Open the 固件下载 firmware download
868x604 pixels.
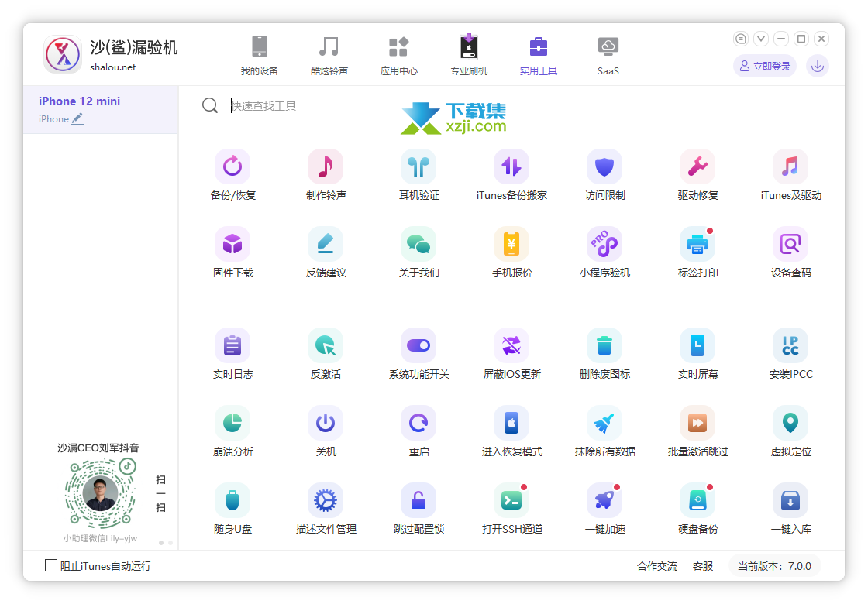click(232, 244)
